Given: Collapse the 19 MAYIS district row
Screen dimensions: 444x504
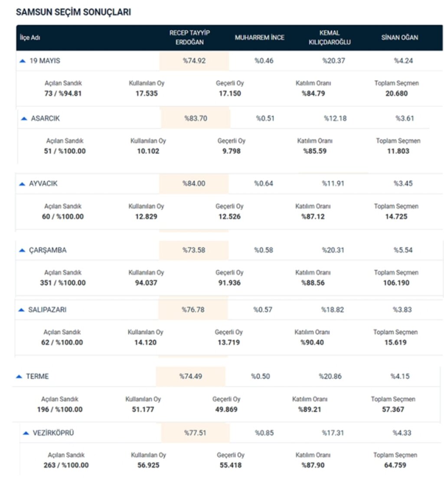Looking at the screenshot, I should 23,61.
